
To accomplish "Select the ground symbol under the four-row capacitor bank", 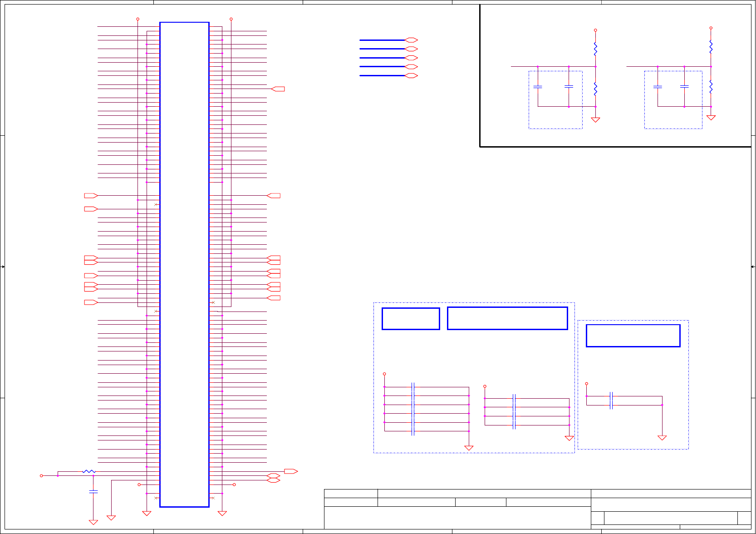I will [569, 438].
